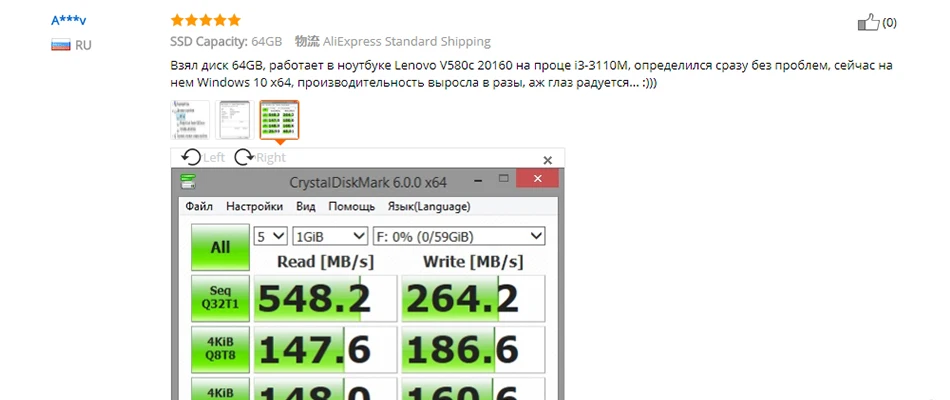
Task: Click the CrystalDiskMark minimize button
Action: 479,180
